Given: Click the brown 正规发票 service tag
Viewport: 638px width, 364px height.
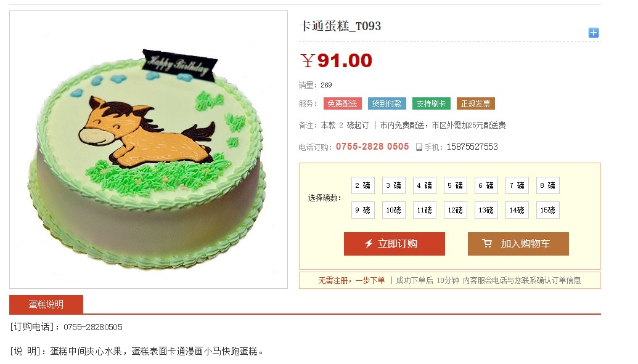Looking at the screenshot, I should [x=476, y=103].
